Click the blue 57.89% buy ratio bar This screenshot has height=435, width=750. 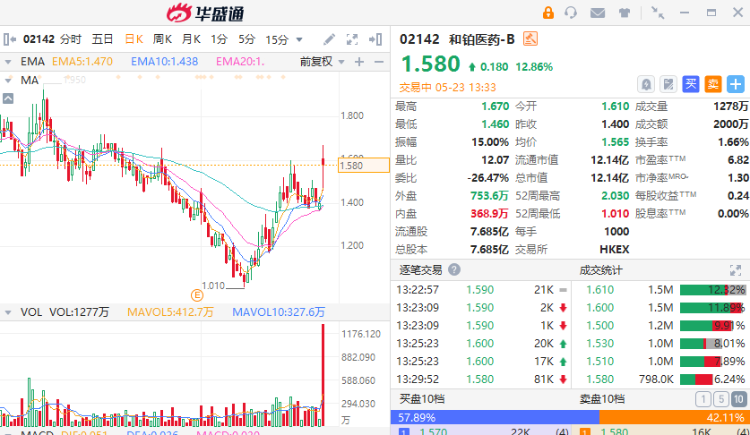(x=495, y=417)
